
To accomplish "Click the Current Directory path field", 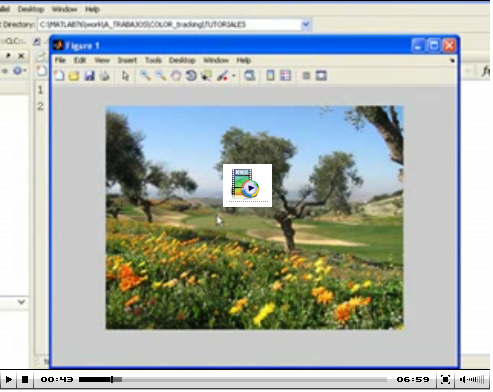I will tap(169, 24).
